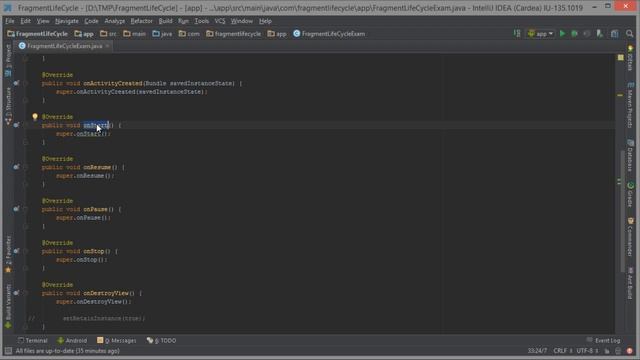Open the UTF-8 encoding selector
The height and width of the screenshot is (360, 640).
point(587,351)
